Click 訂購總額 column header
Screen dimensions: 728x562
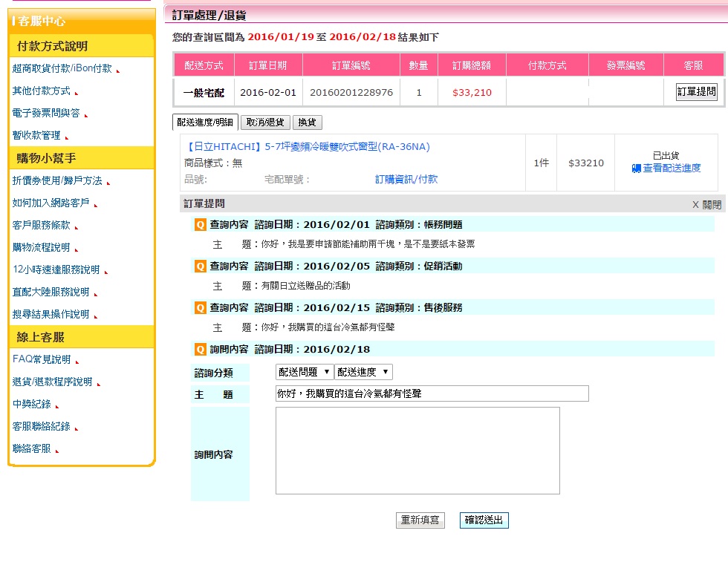(x=472, y=65)
